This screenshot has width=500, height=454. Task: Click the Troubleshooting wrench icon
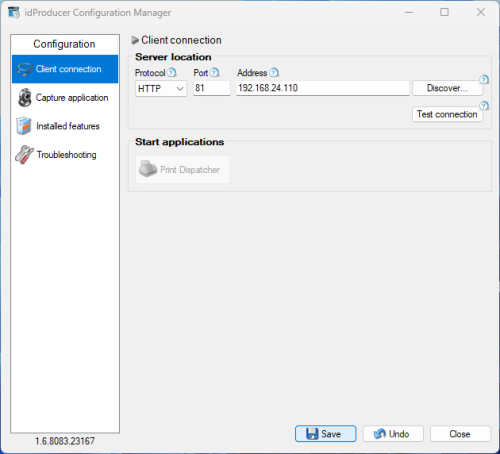24,154
